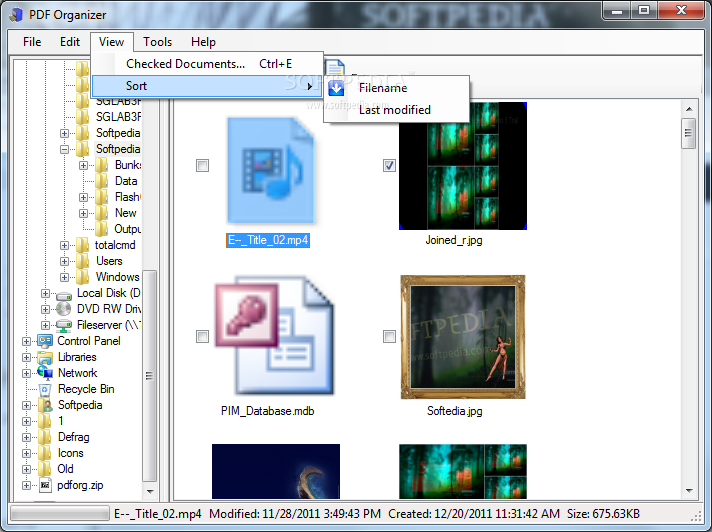
Task: Click the blue down-arrow icon beside Filename
Action: click(x=336, y=88)
